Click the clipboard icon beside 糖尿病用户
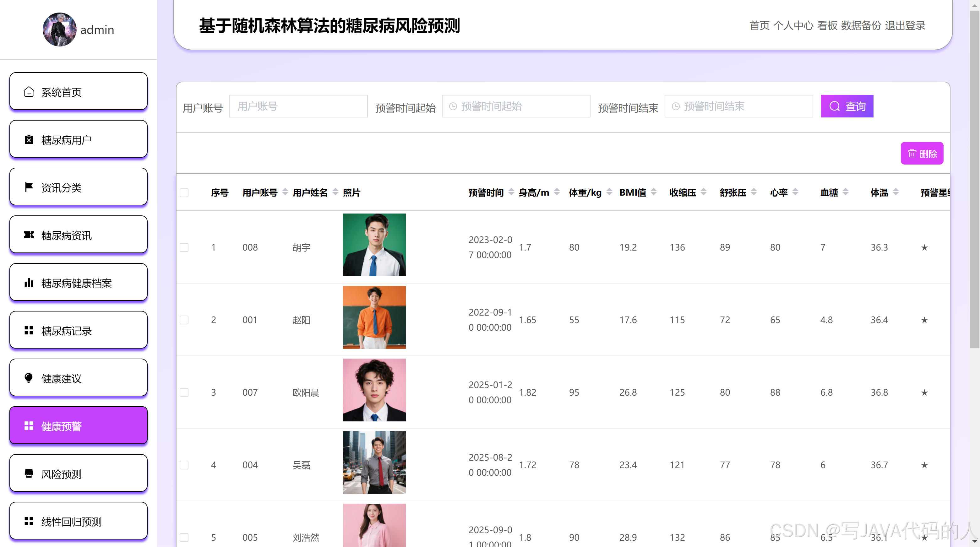 click(x=29, y=140)
